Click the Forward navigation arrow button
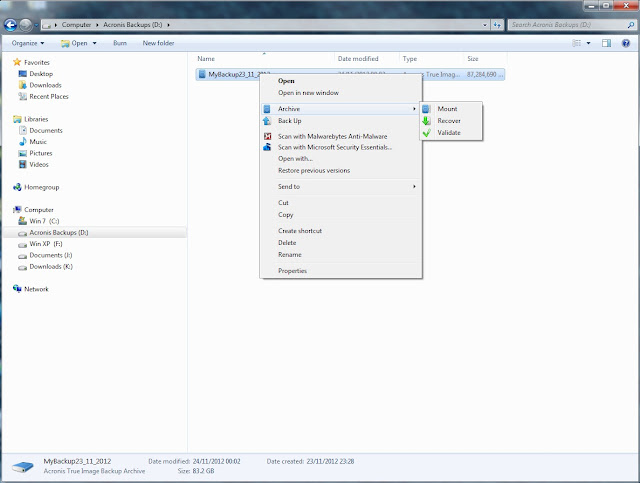Screen dimensions: 640x483 [26, 25]
